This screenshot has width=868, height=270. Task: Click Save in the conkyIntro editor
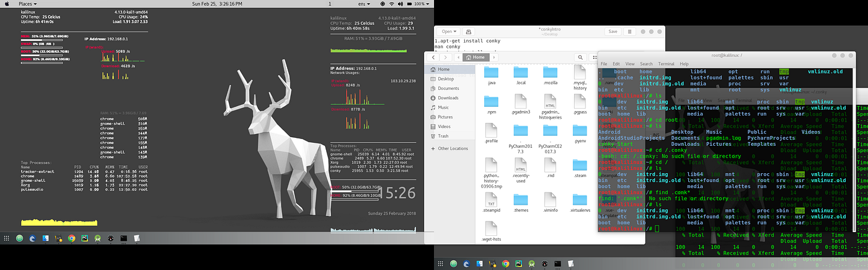coord(613,32)
